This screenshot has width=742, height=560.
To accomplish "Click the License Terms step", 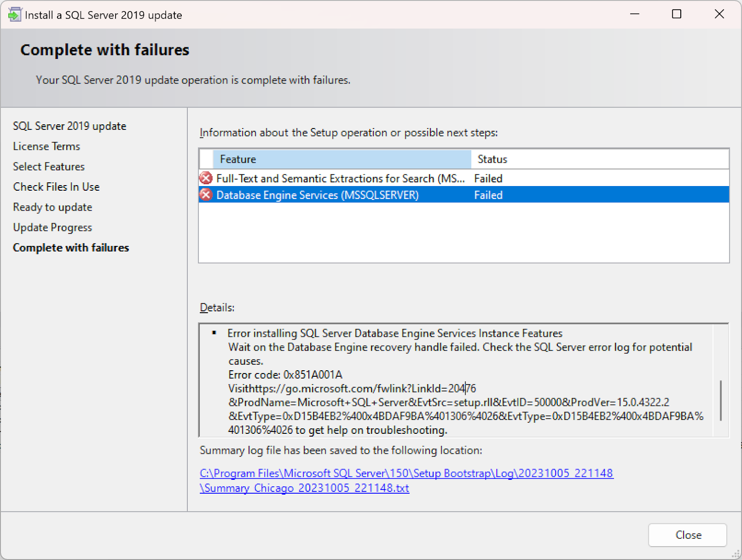I will [46, 146].
